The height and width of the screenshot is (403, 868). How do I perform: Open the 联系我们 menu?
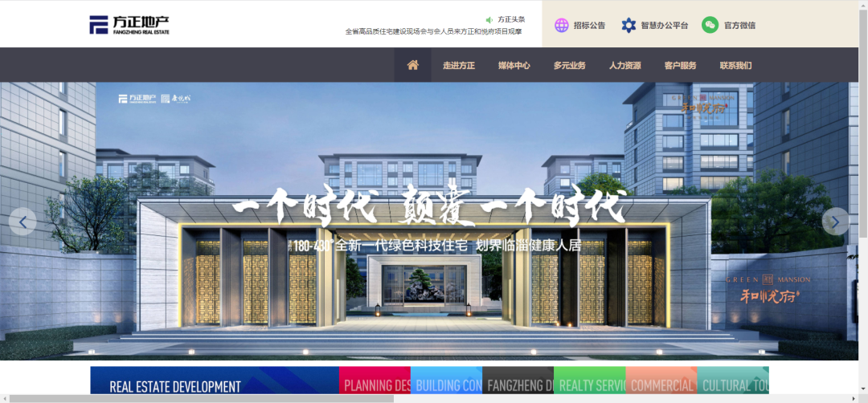click(735, 65)
